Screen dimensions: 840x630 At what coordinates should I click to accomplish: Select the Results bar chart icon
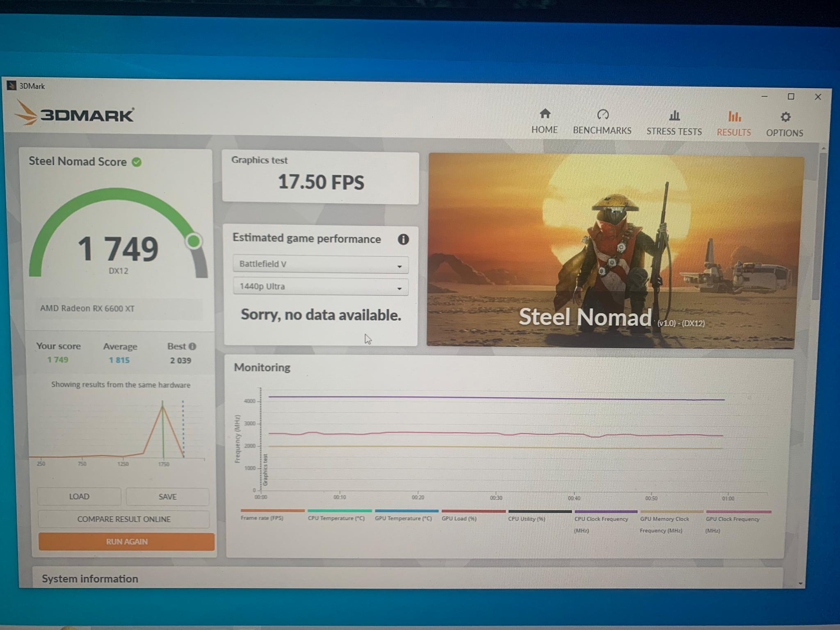coord(734,116)
